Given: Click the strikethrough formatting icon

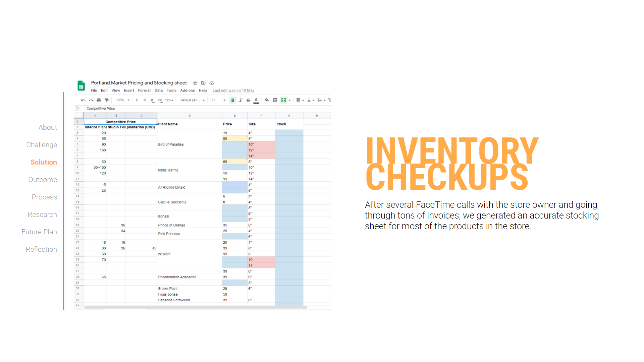Looking at the screenshot, I should [x=248, y=100].
